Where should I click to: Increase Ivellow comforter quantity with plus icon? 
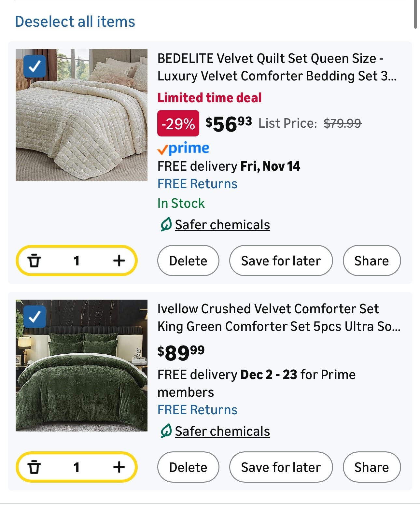[119, 467]
